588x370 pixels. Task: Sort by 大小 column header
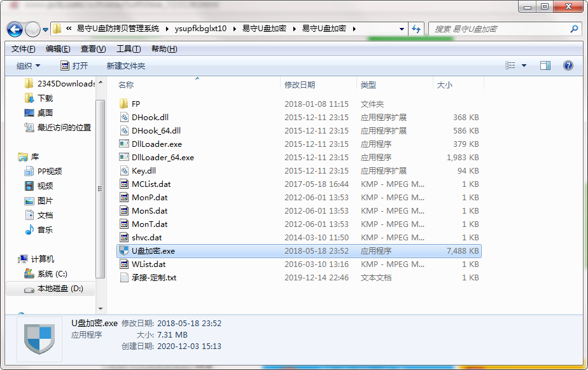[445, 85]
